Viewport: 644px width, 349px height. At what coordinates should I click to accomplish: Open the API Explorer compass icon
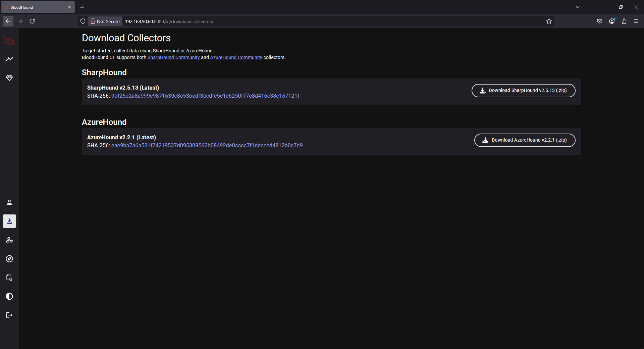coord(9,259)
